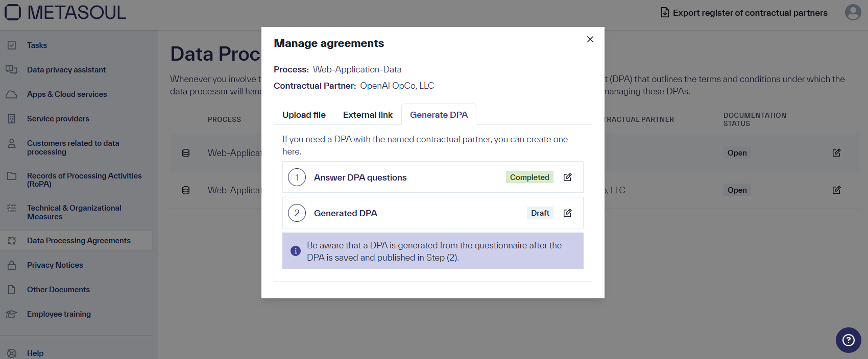Viewport: 868px width, 359px height.
Task: Click the Privacy Notices lock icon
Action: pos(12,265)
